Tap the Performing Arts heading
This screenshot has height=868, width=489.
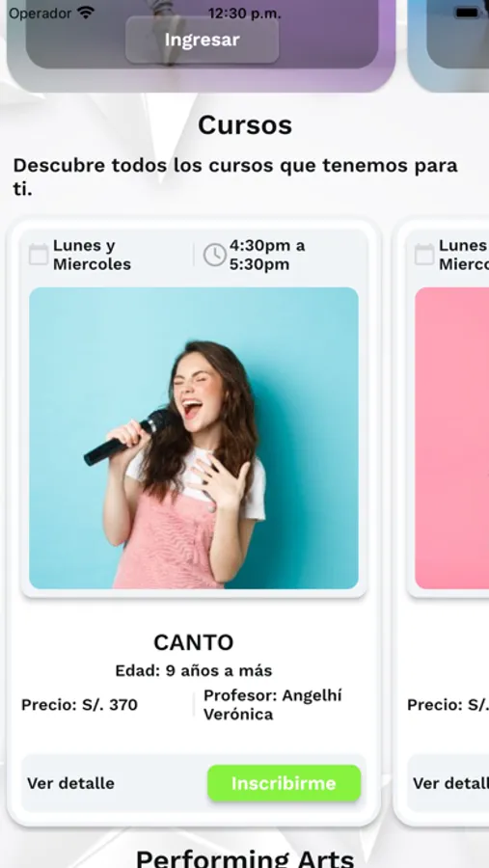coord(245,858)
